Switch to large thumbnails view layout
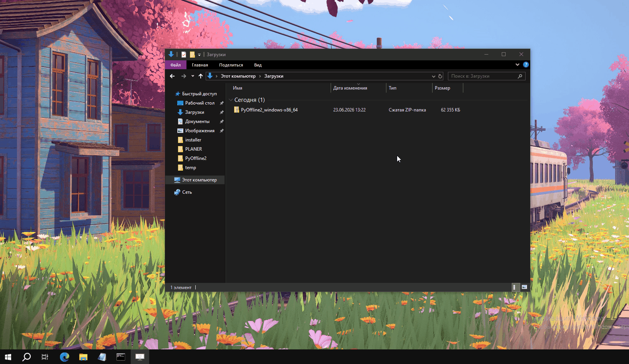The image size is (629, 364). click(524, 287)
